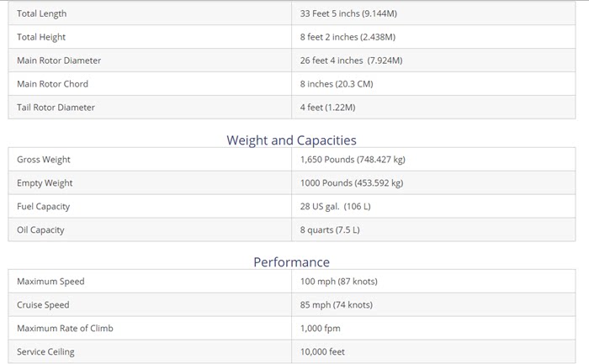Click the Gross Weight label
589x364 pixels.
pos(44,160)
